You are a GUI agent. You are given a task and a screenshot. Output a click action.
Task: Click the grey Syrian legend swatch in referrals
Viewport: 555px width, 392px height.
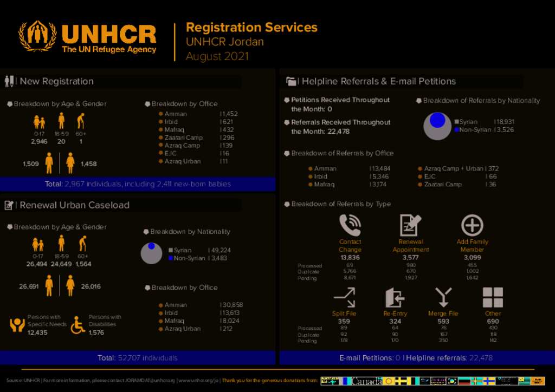click(x=456, y=122)
